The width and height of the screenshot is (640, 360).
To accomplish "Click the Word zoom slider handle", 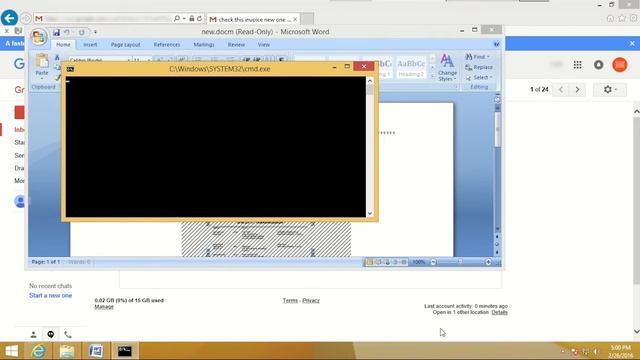I will tap(460, 262).
